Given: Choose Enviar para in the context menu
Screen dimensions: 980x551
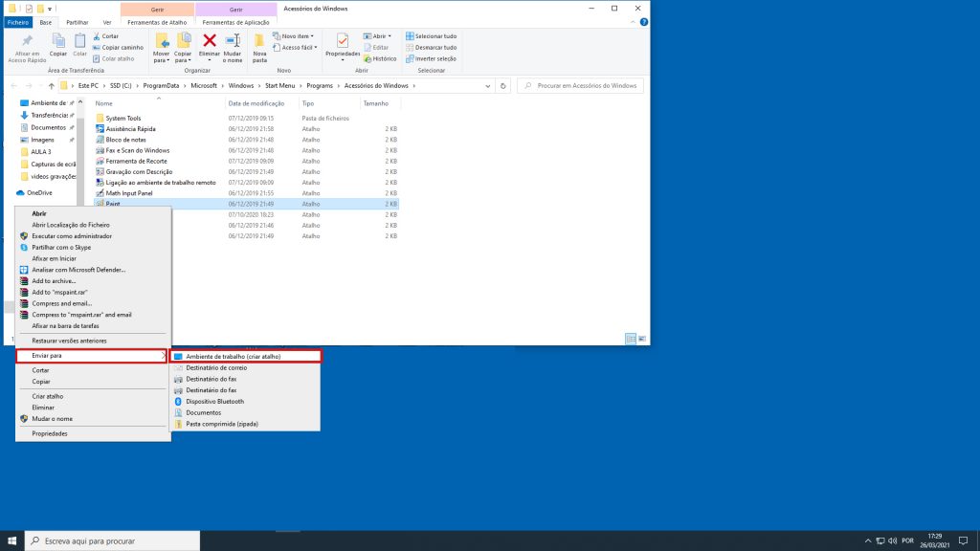Looking at the screenshot, I should 92,356.
